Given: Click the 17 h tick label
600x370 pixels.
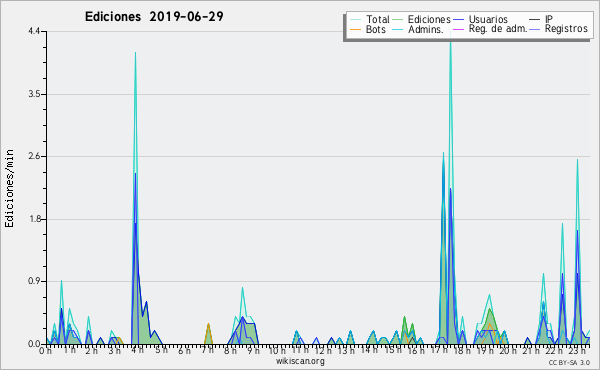Looking at the screenshot, I should (x=439, y=350).
